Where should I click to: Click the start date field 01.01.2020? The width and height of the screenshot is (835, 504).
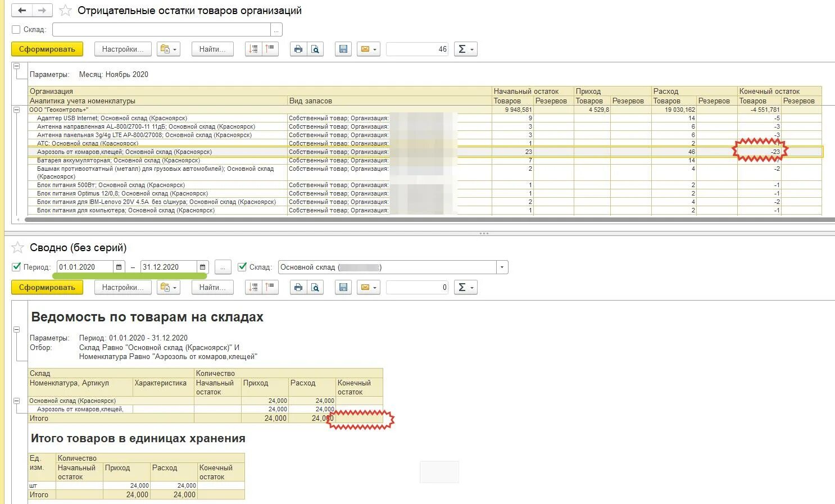(x=85, y=267)
